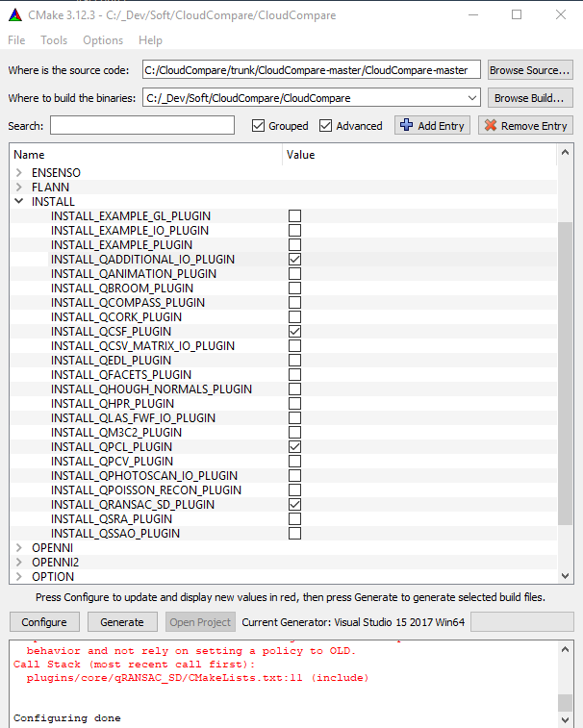Expand the OPENNI group

19,547
